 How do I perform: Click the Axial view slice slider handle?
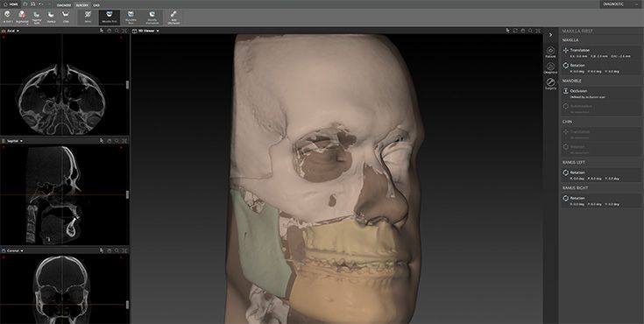[x=127, y=85]
